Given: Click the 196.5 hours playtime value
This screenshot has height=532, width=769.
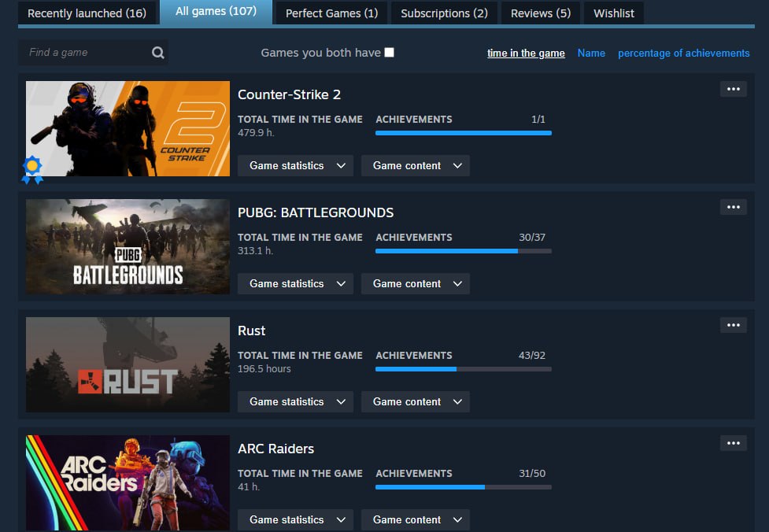Looking at the screenshot, I should click(264, 369).
